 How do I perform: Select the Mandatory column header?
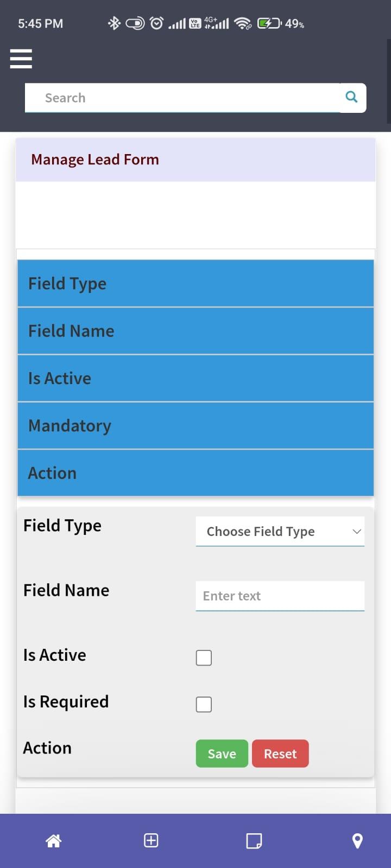[x=195, y=426]
